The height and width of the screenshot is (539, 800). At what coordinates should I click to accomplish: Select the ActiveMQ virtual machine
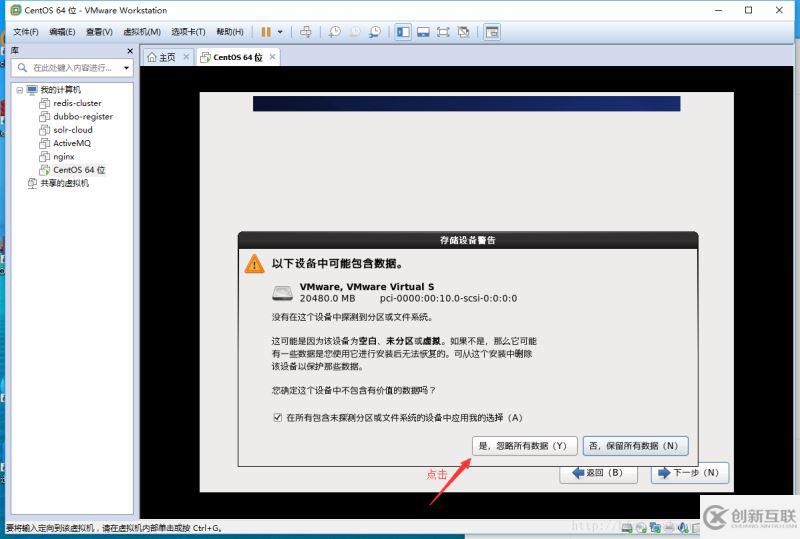71,143
